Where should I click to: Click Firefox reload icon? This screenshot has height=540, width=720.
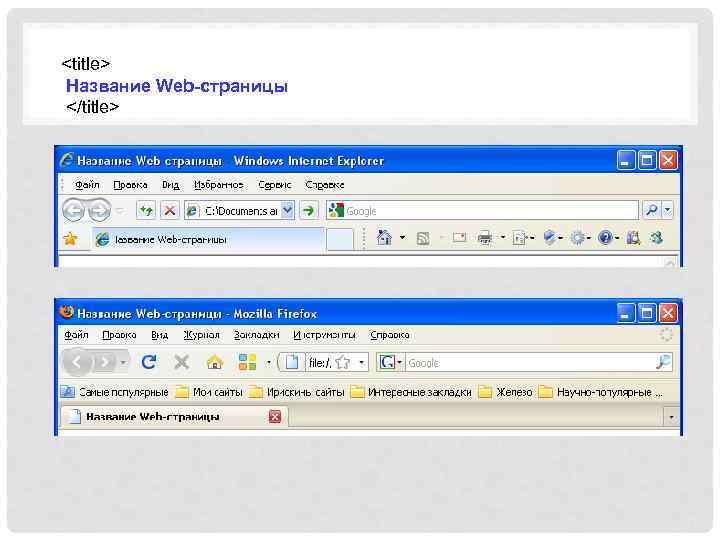click(149, 362)
